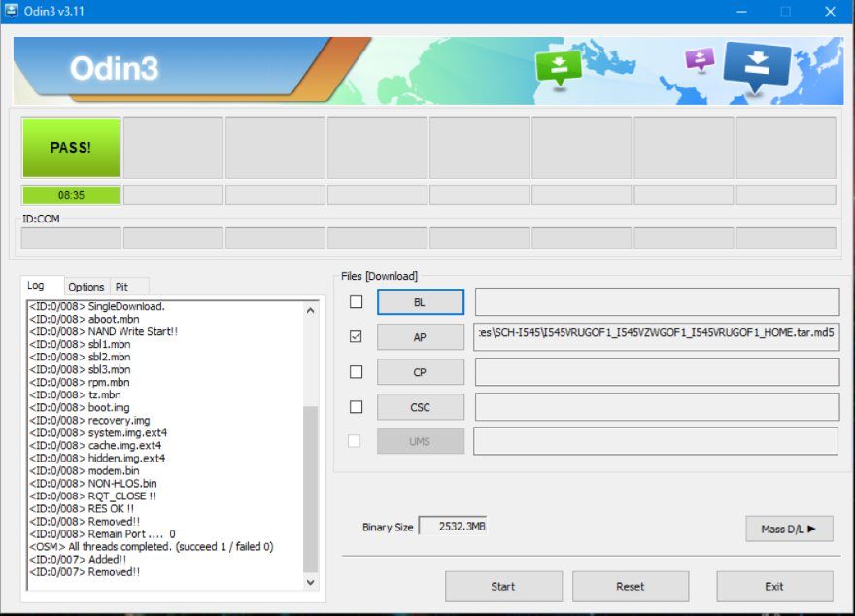Viewport: 855px width, 616px height.
Task: Uncheck the AP file checkbox
Action: click(x=356, y=336)
